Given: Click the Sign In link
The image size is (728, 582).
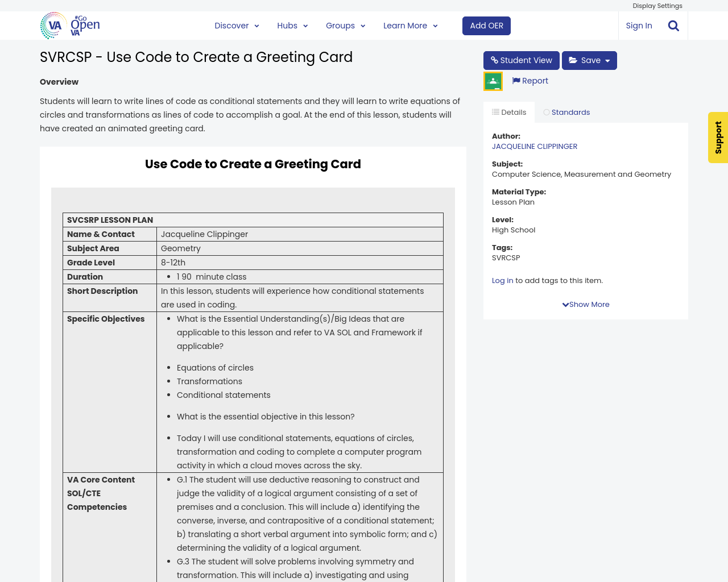Looking at the screenshot, I should [x=639, y=26].
